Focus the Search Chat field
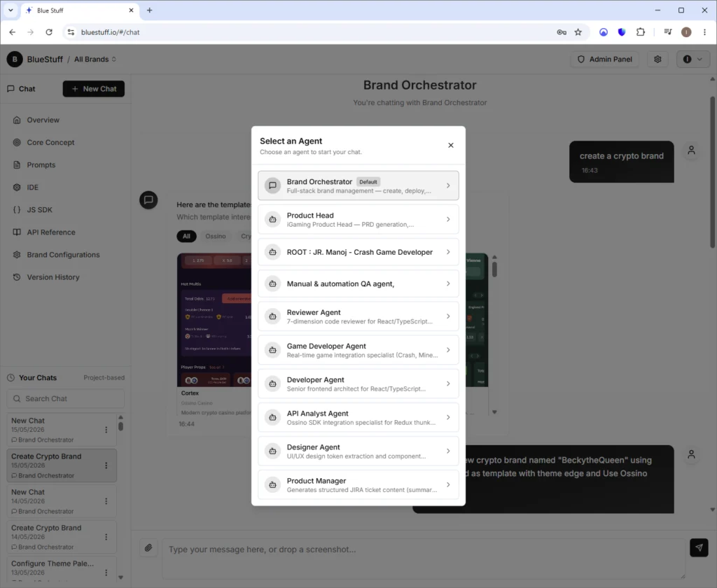The image size is (717, 588). (65, 399)
